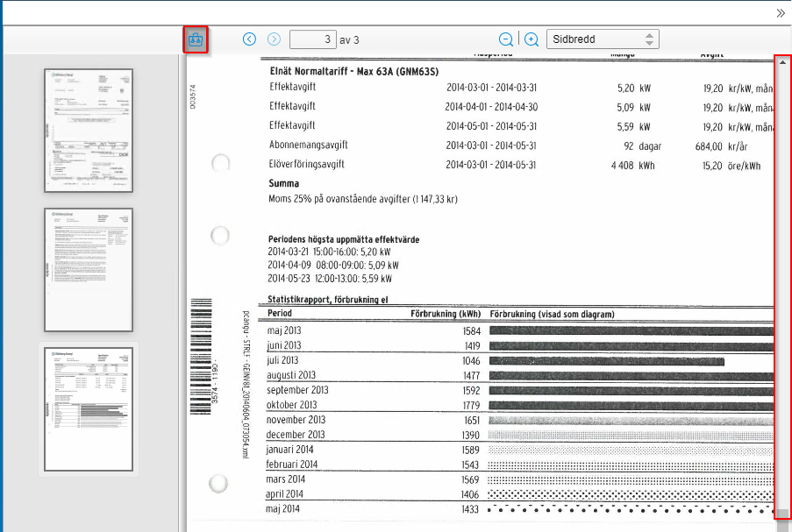The height and width of the screenshot is (532, 792).
Task: Click the Sidbredd upper stepper arrow
Action: coord(650,34)
